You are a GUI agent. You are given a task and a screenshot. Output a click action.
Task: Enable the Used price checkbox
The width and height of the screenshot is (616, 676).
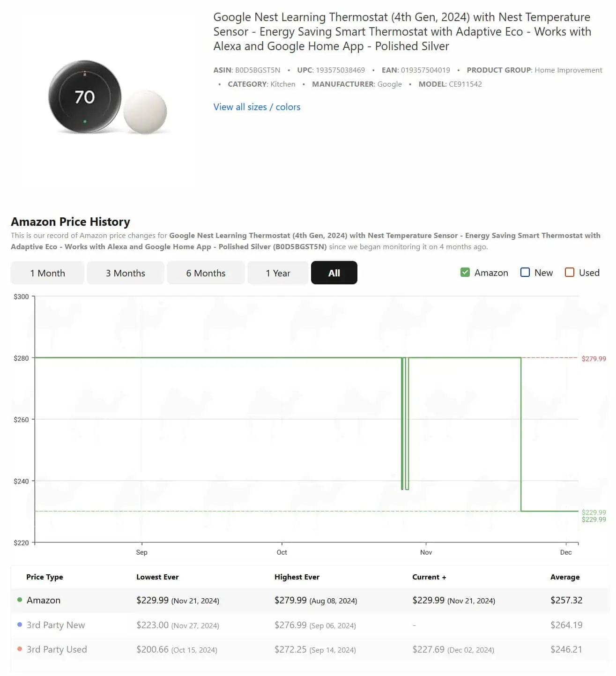click(x=570, y=273)
